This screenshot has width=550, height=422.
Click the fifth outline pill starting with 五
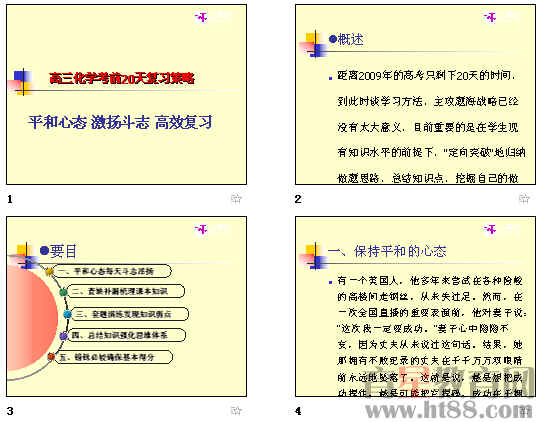pos(113,357)
